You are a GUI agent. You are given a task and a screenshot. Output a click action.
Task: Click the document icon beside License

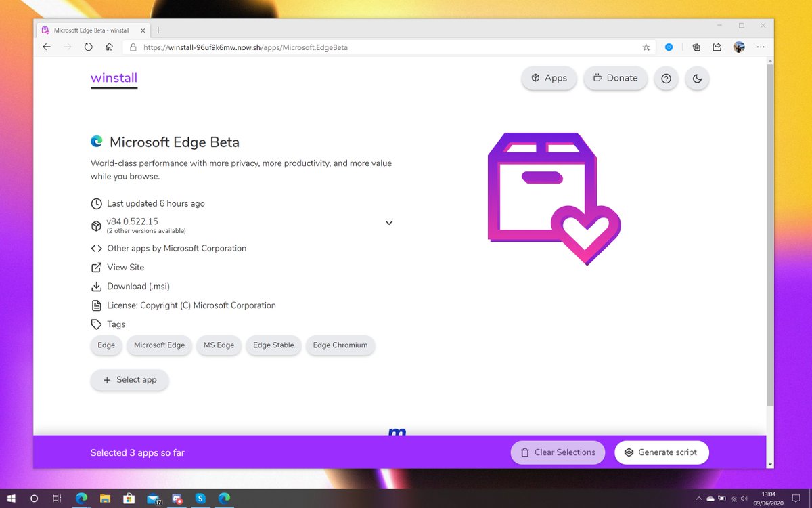[x=97, y=305]
